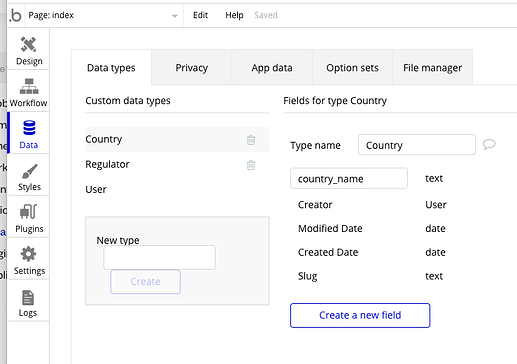Delete the Regulator data type
Screen dimensions: 517x364
251,165
